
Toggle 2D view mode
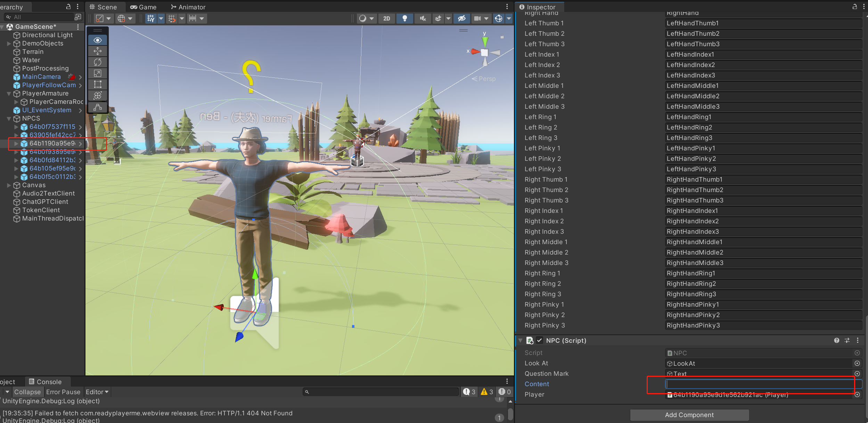point(386,18)
